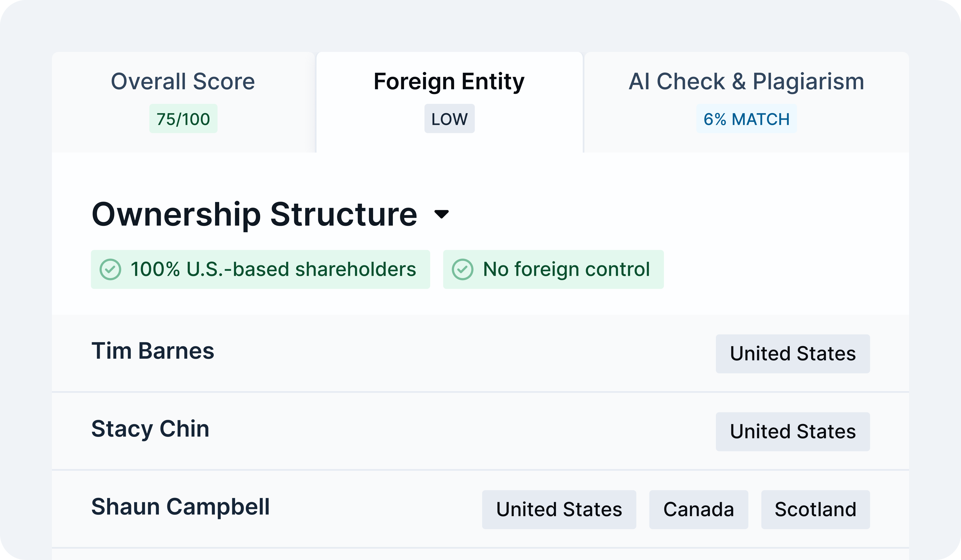Image resolution: width=961 pixels, height=560 pixels.
Task: Click the check icon beside No foreign control
Action: (x=462, y=269)
